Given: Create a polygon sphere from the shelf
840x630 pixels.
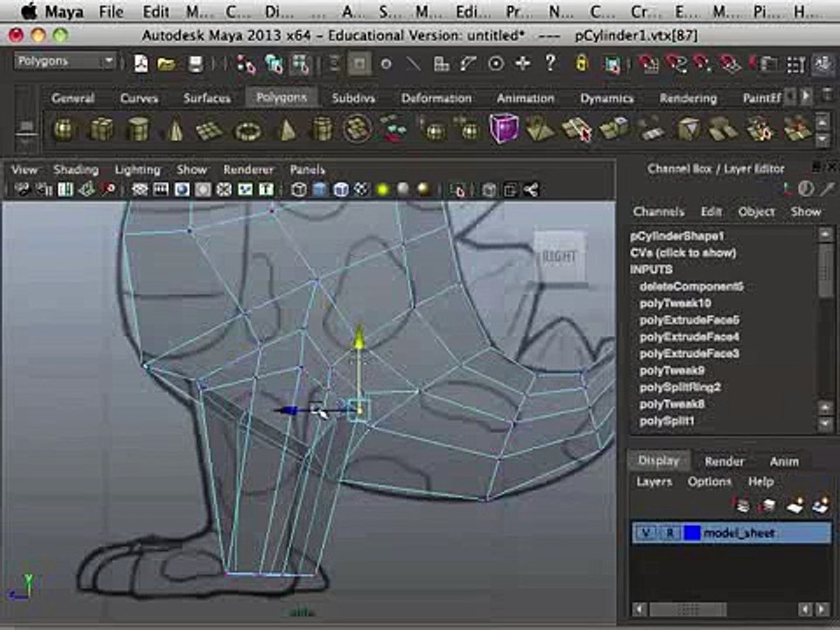Looking at the screenshot, I should 64,129.
